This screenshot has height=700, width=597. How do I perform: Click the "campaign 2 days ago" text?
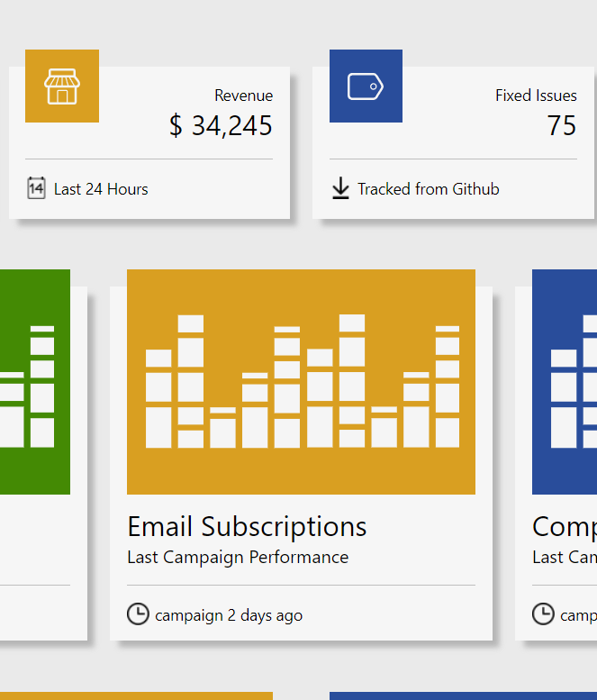click(x=229, y=615)
